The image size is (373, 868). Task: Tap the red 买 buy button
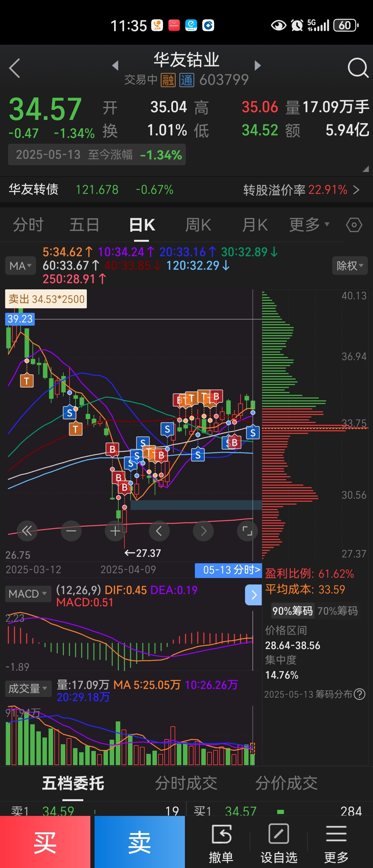click(45, 842)
